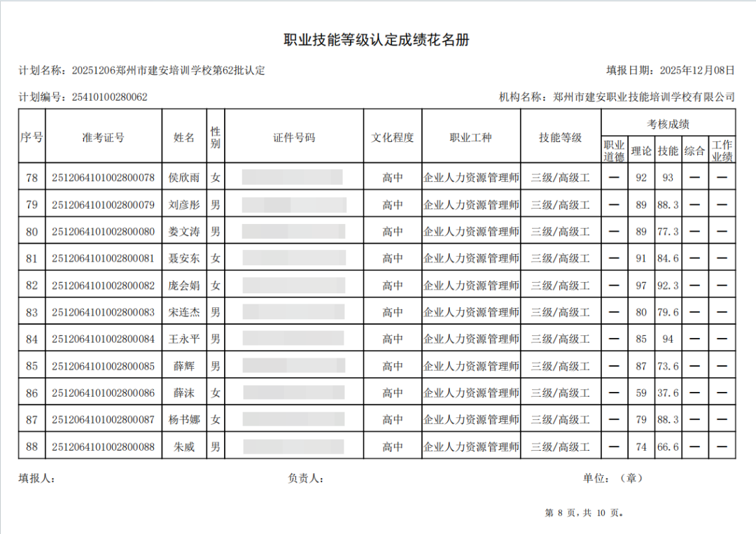Click skill score 73.6 for 薛辉
Image resolution: width=756 pixels, height=534 pixels.
tap(668, 366)
